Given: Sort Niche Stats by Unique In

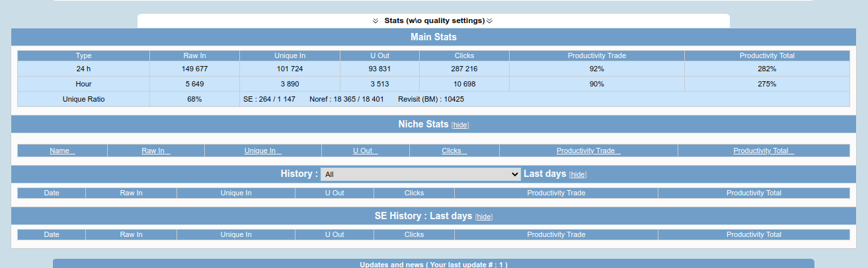Looking at the screenshot, I should click(x=263, y=151).
